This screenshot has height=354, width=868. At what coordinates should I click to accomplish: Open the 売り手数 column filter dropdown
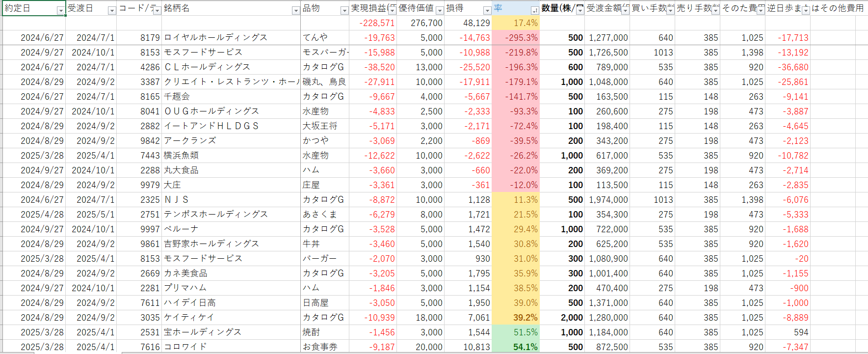pos(715,10)
